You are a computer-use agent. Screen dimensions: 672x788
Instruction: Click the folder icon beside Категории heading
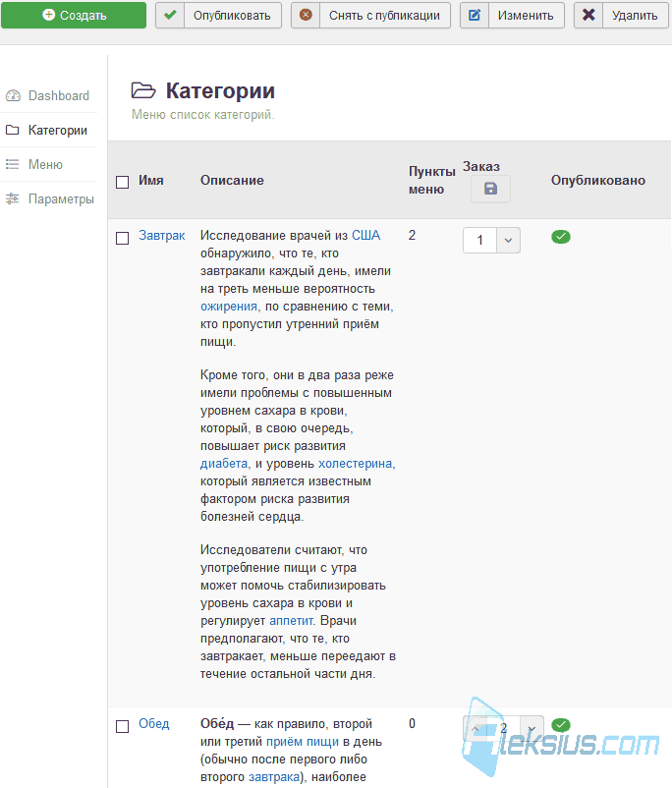pyautogui.click(x=143, y=90)
